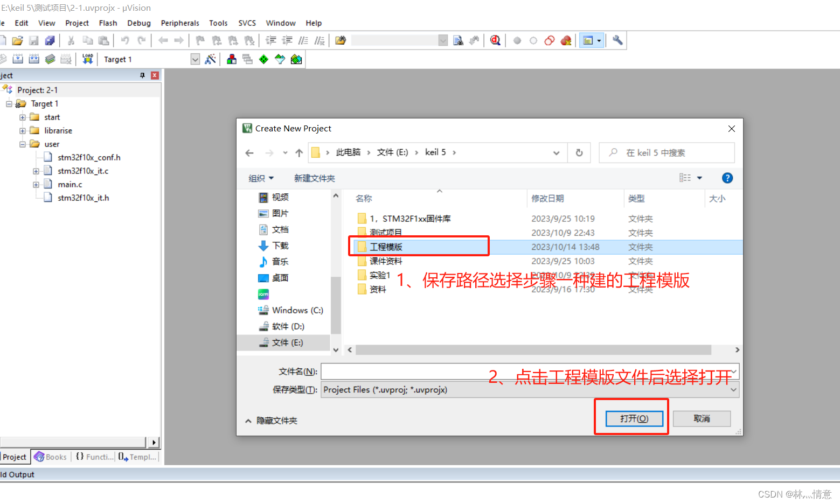The width and height of the screenshot is (840, 504).
Task: Click the Unindent selection icon
Action: pyautogui.click(x=287, y=40)
